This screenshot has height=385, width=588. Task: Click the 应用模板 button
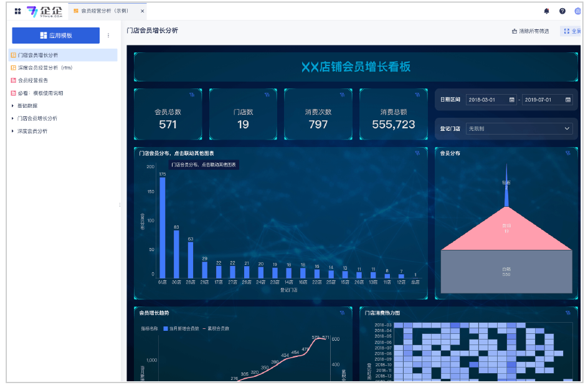pyautogui.click(x=56, y=36)
